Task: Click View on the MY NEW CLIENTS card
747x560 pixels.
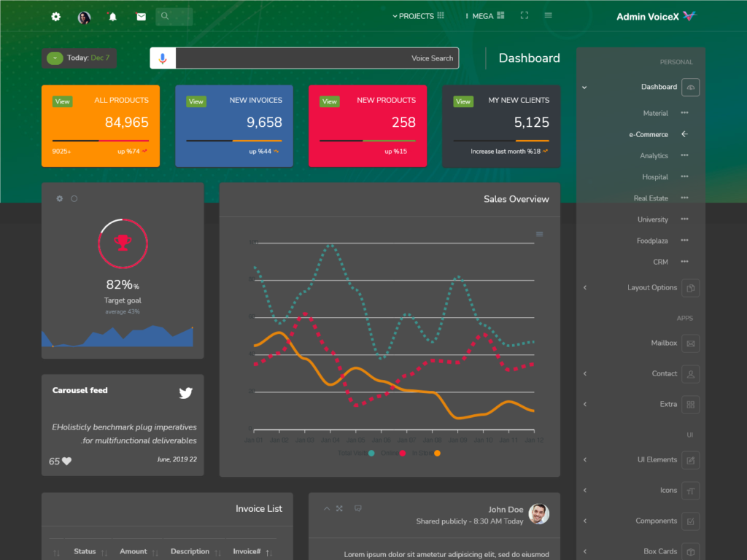Action: coord(463,101)
